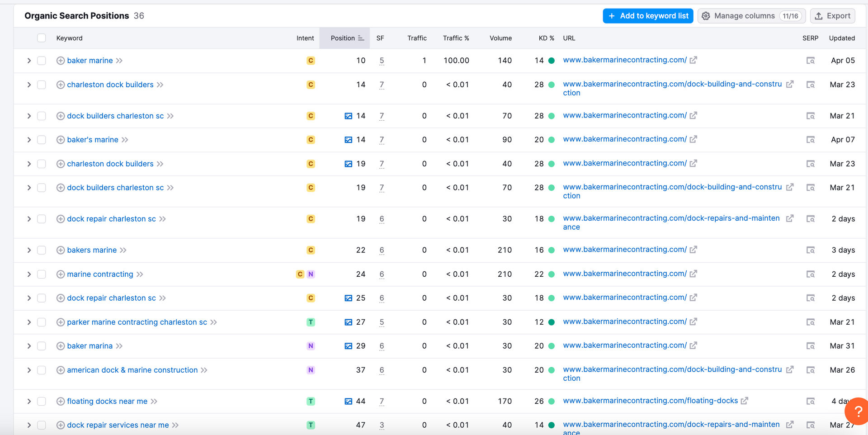Tick checkbox for marine contracting row

click(42, 274)
